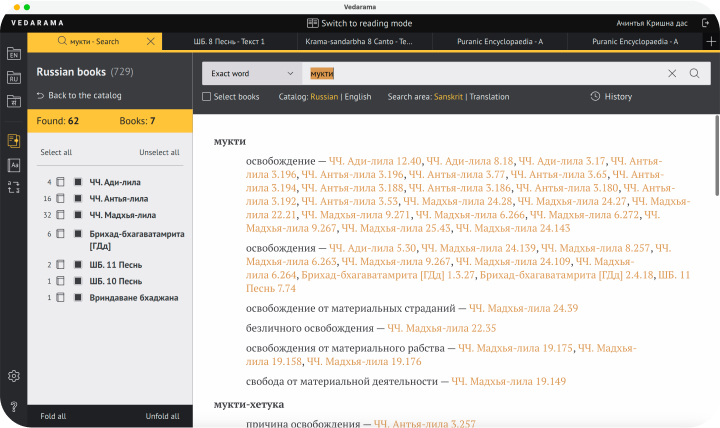Open the Exact word dropdown

tap(252, 73)
